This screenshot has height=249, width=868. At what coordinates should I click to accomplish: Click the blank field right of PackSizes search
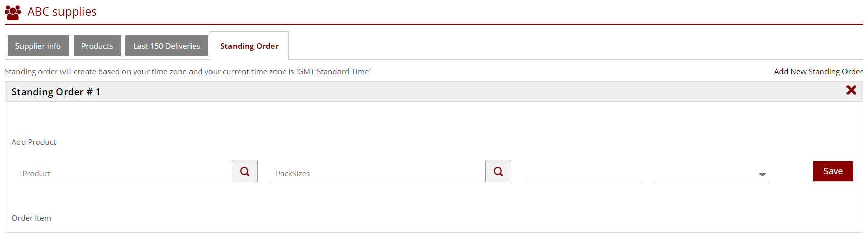[584, 174]
